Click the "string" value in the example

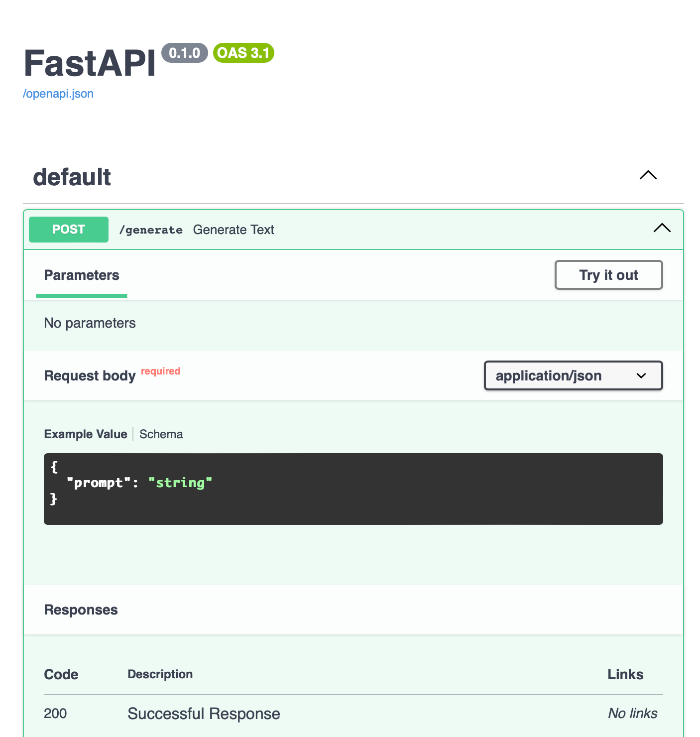coord(180,483)
